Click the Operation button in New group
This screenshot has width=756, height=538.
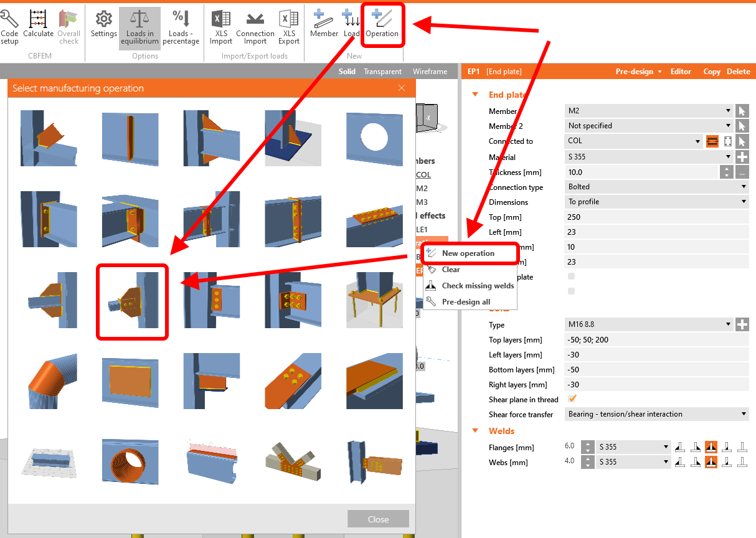coord(382,24)
